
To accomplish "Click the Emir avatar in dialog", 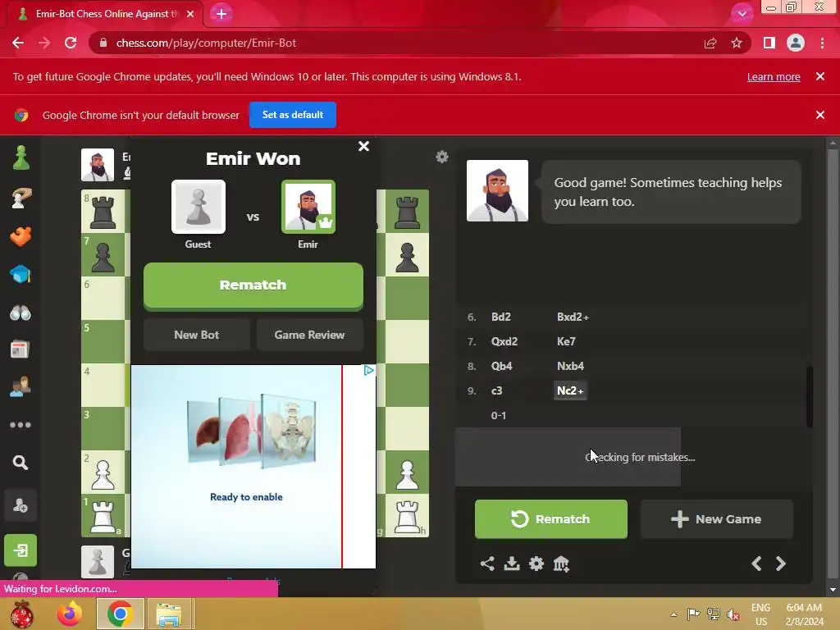I will (308, 207).
